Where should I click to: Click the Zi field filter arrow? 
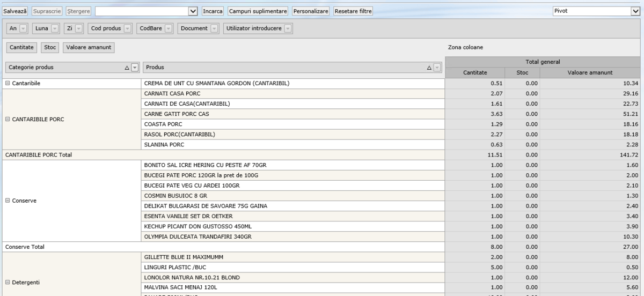[x=78, y=28]
